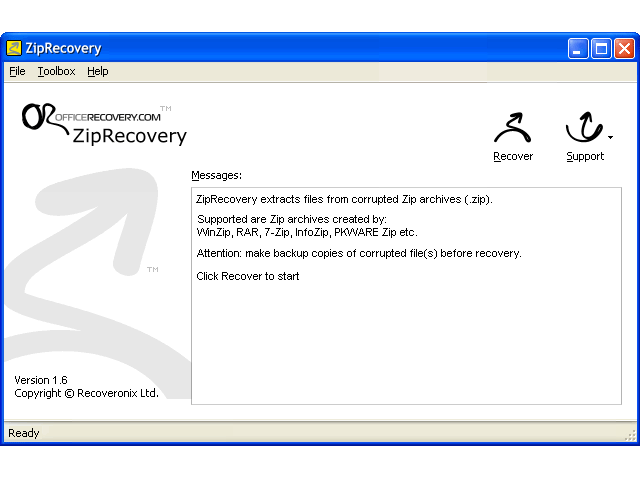Image resolution: width=640 pixels, height=480 pixels.
Task: Click the Messages label
Action: (x=216, y=175)
